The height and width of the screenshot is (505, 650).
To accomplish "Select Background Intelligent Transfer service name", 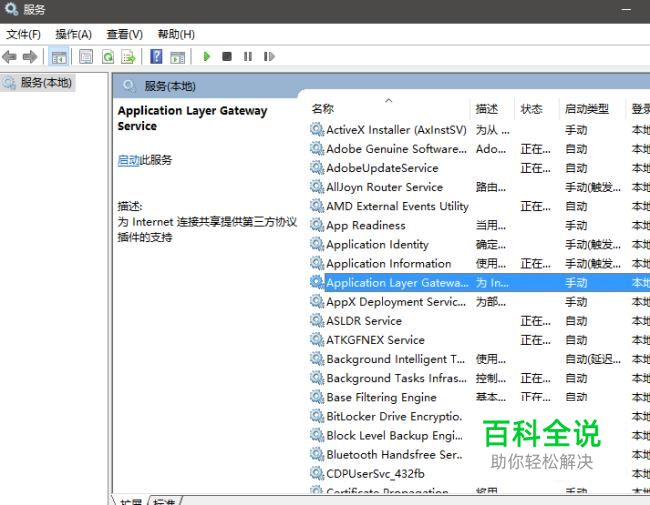I will pos(395,359).
